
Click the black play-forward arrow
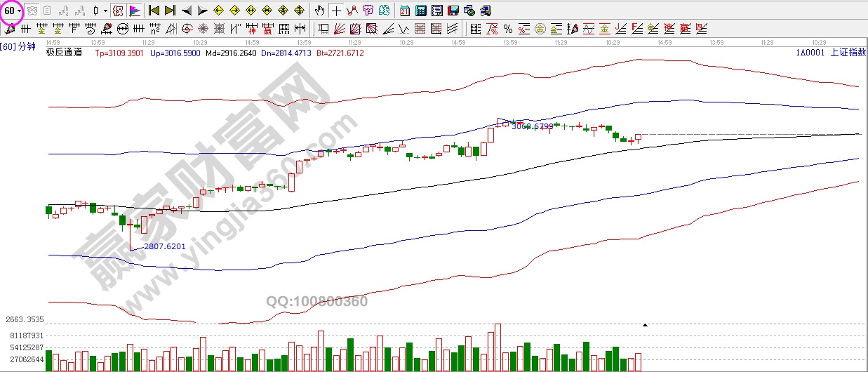[202, 11]
